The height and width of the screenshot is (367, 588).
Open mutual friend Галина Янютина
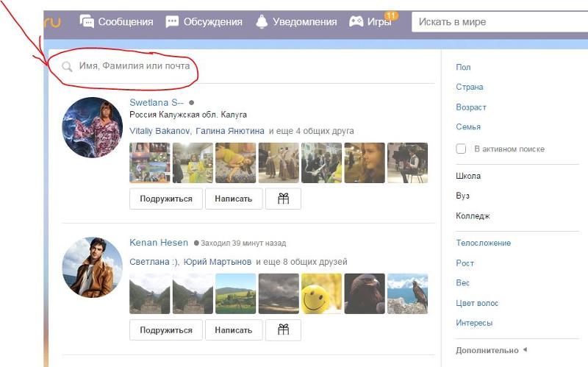(x=230, y=131)
